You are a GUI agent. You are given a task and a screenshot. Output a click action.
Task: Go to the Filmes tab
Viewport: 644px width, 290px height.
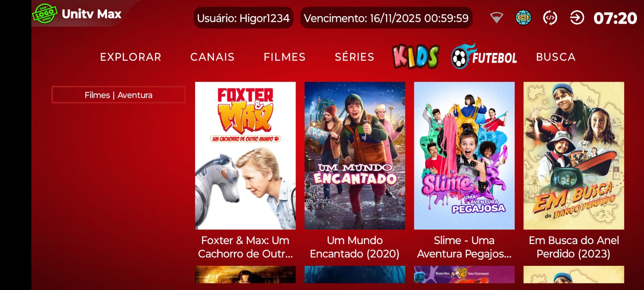pyautogui.click(x=285, y=57)
